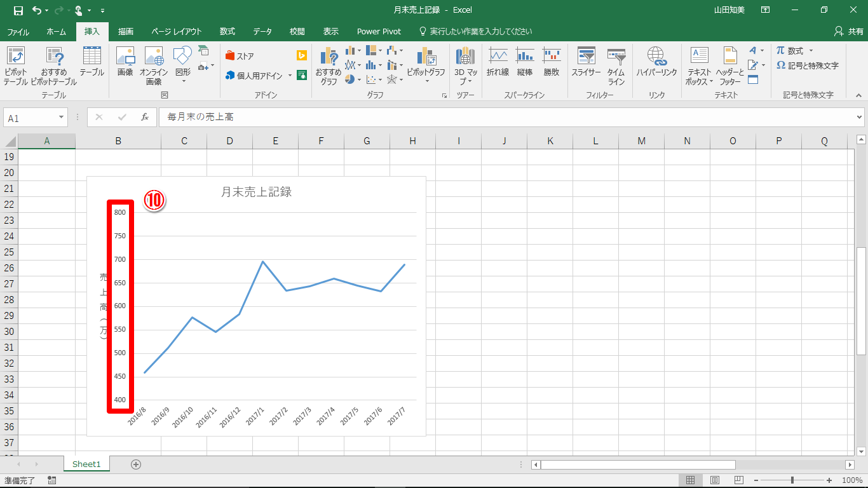This screenshot has width=868, height=488.
Task: Collapse the ribbon
Action: 858,95
